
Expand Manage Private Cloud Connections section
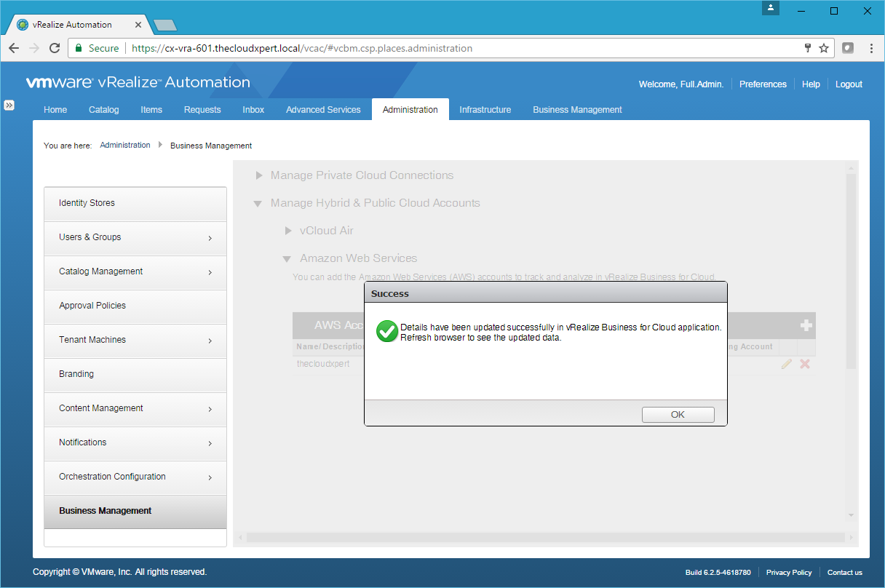click(x=258, y=175)
